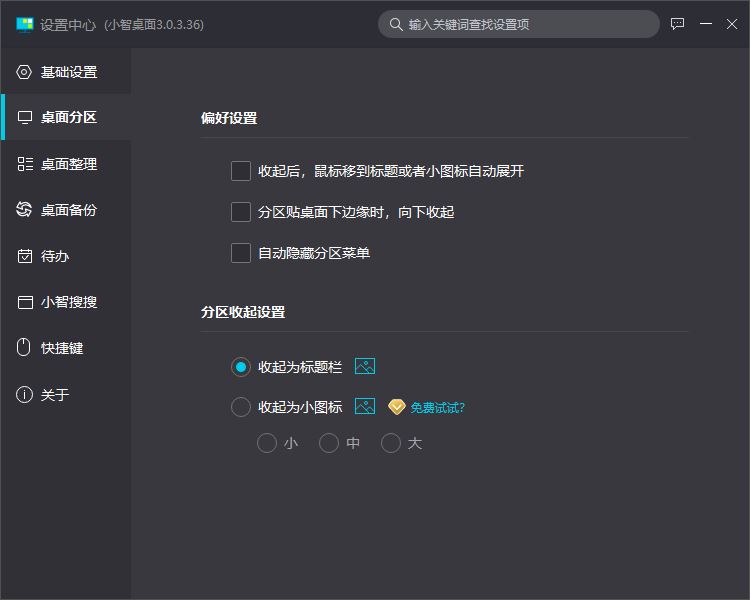Click the 偏好设置 heading
This screenshot has width=750, height=600.
click(229, 118)
